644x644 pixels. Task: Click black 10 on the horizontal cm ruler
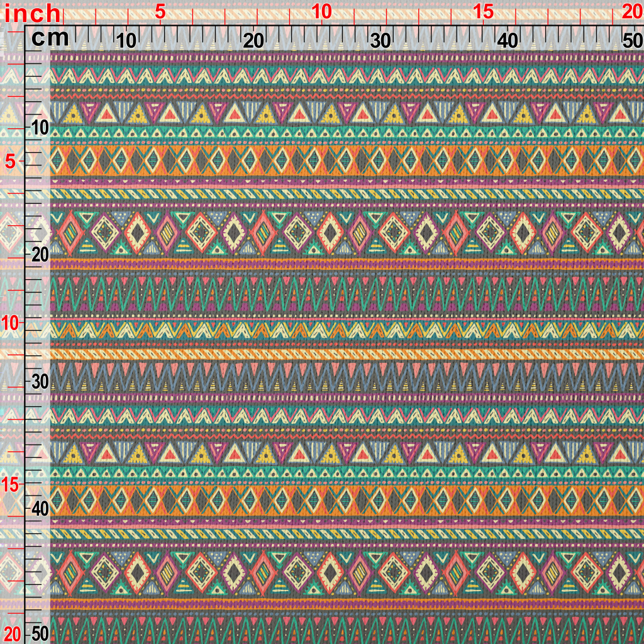click(126, 41)
